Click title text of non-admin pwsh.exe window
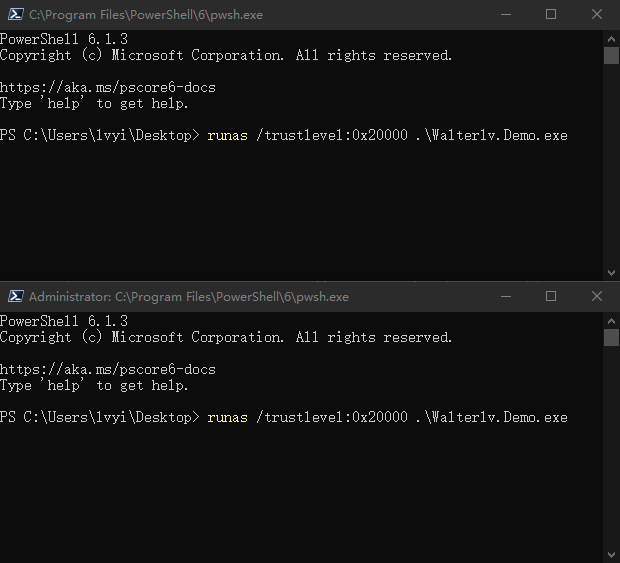This screenshot has width=620, height=563. coord(146,15)
